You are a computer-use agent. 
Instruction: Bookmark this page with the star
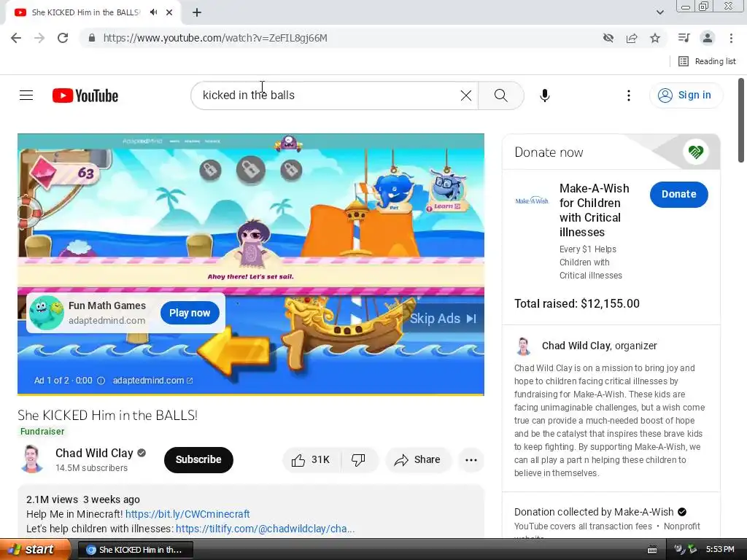pos(655,38)
